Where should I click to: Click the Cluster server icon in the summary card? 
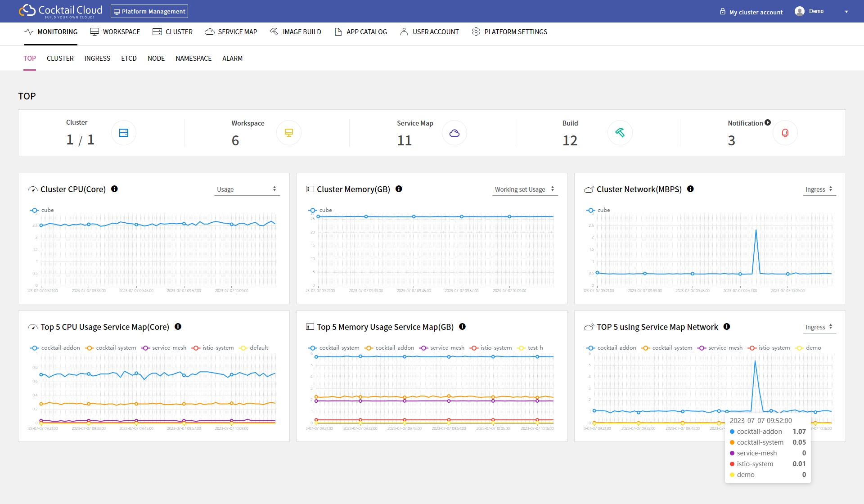(x=124, y=133)
